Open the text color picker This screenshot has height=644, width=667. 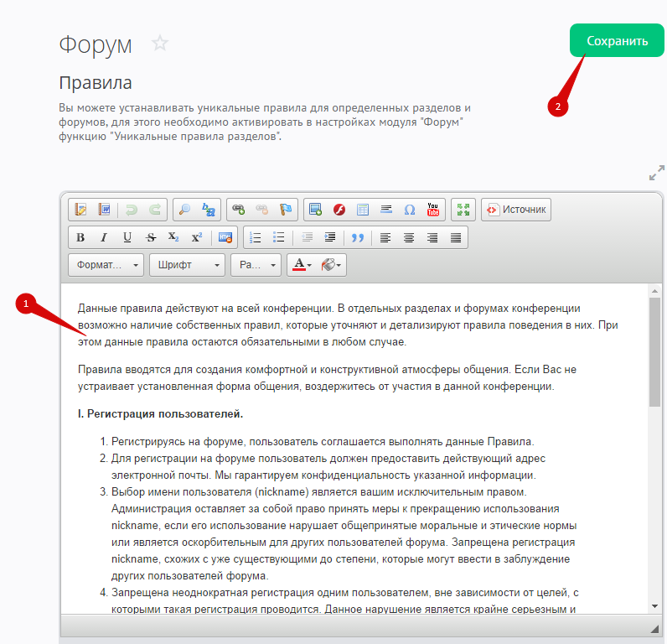(301, 265)
